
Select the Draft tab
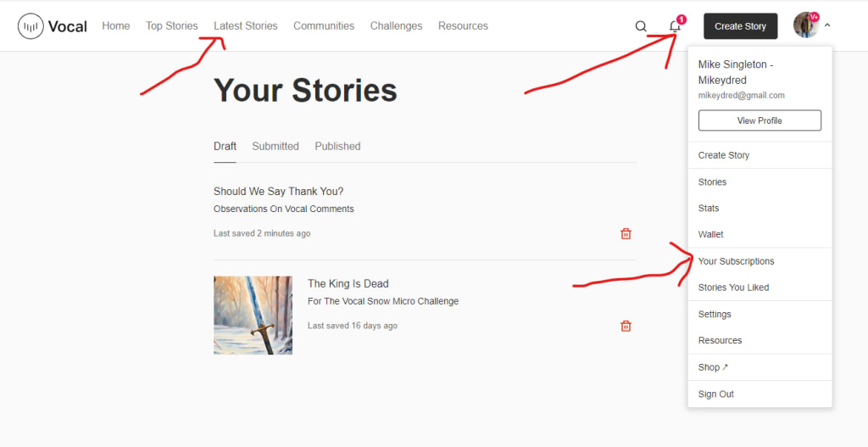tap(225, 146)
